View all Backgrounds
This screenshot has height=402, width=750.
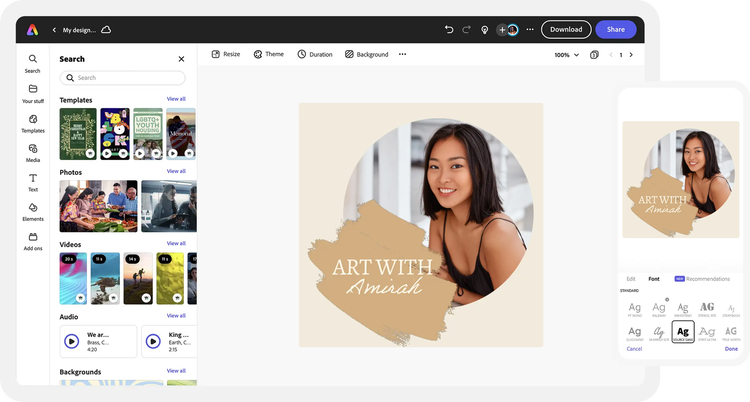pos(176,371)
